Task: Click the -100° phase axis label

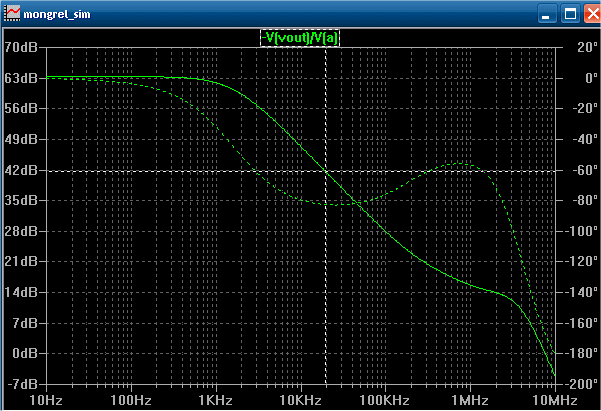Action: pos(582,231)
